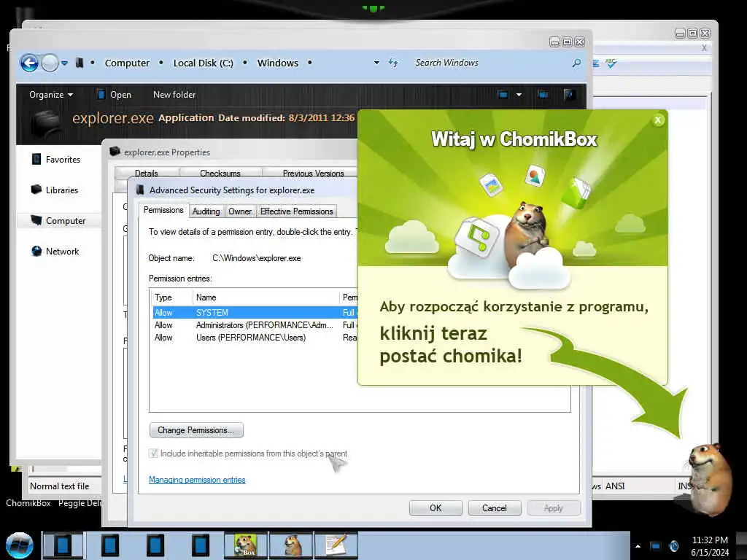Click the taskbar clock showing 11:32 PM
The width and height of the screenshot is (747, 560).
pos(710,546)
